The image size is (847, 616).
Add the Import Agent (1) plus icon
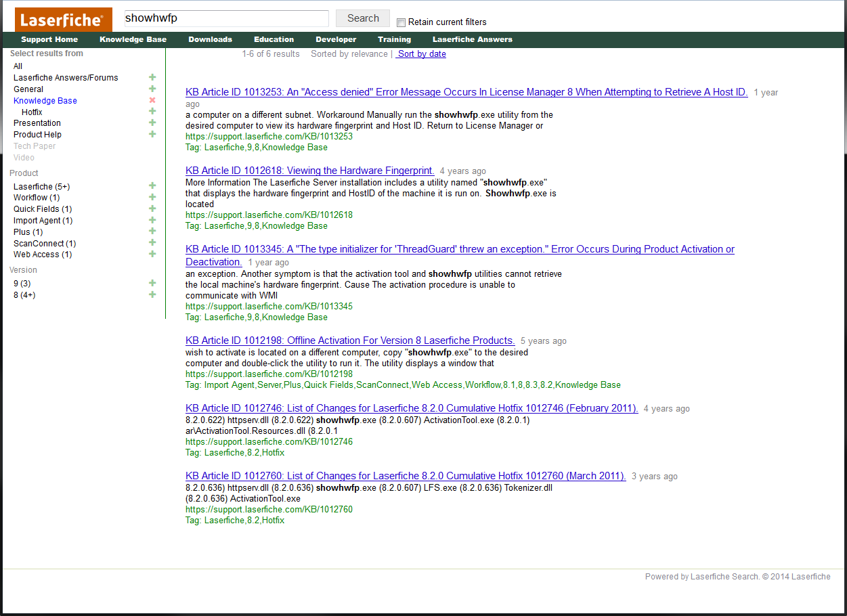click(x=152, y=220)
